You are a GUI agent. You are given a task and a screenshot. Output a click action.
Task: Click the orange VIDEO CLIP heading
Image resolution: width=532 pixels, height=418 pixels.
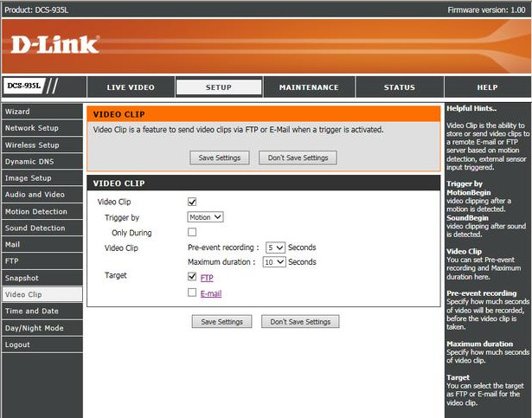click(119, 114)
